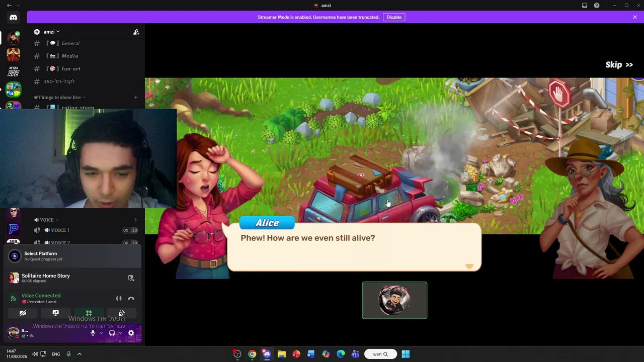Open voice connection signal details
Viewport: 644px width, 362px height.
(14, 299)
